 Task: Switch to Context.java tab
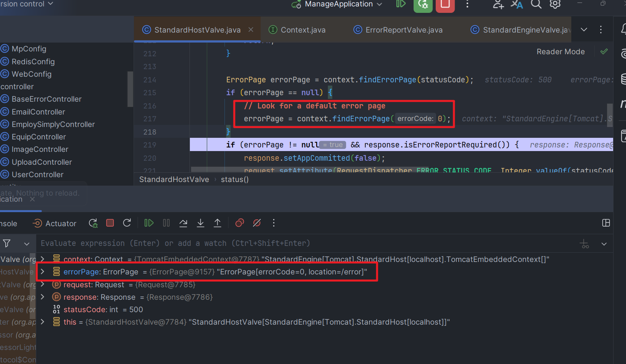tap(297, 30)
